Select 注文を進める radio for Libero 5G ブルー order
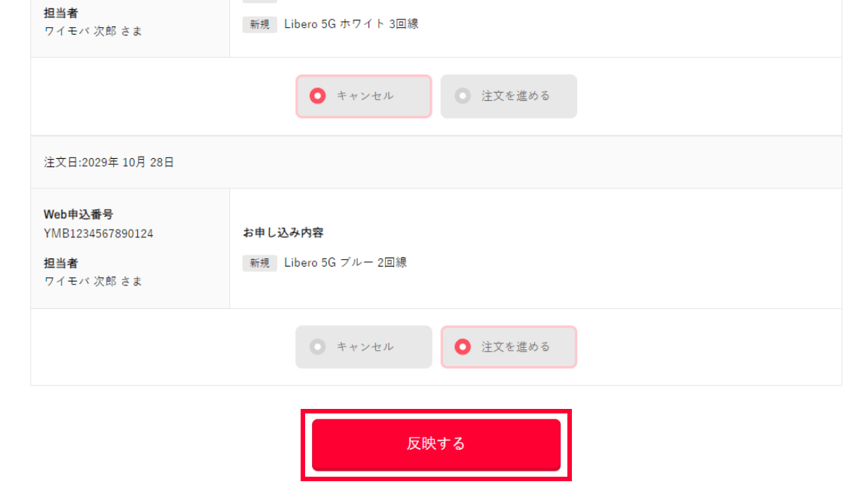 coord(509,347)
